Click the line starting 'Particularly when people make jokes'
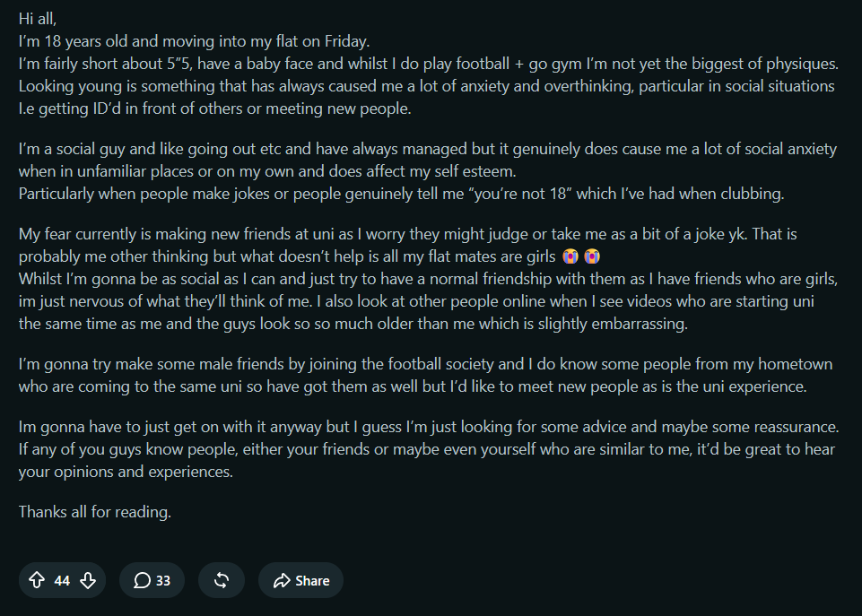The image size is (862, 616). pos(401,194)
